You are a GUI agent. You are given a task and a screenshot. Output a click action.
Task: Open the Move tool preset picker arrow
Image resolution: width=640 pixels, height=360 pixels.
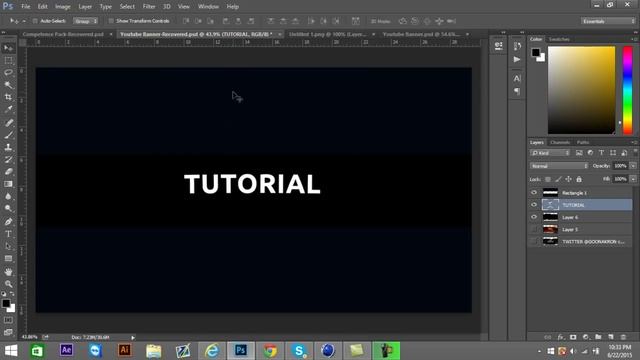pyautogui.click(x=24, y=21)
